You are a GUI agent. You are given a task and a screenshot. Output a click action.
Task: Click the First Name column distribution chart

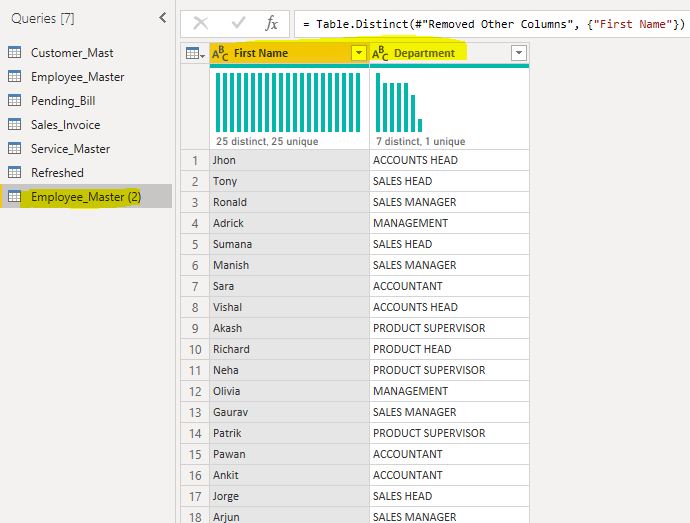pos(288,102)
